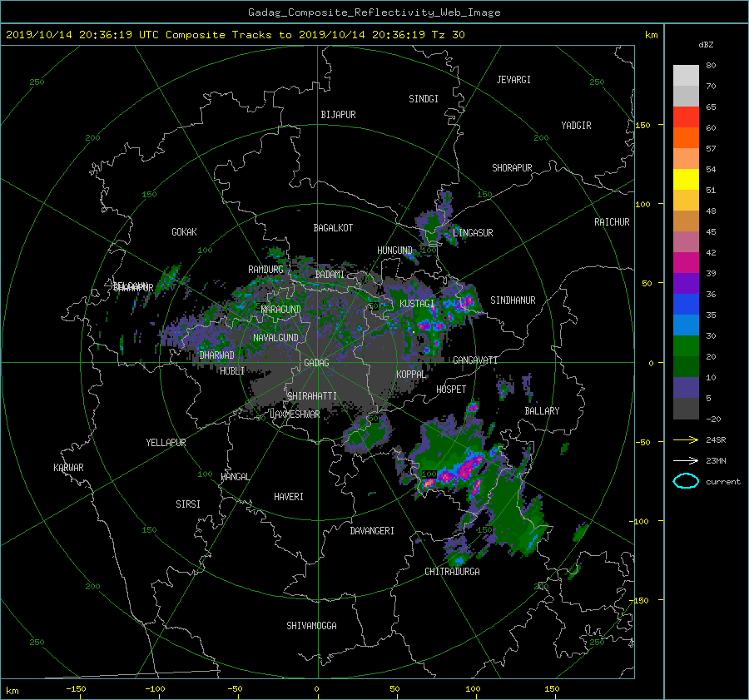Click the BALLARY city label
Screen dimensions: 749x700
(542, 411)
